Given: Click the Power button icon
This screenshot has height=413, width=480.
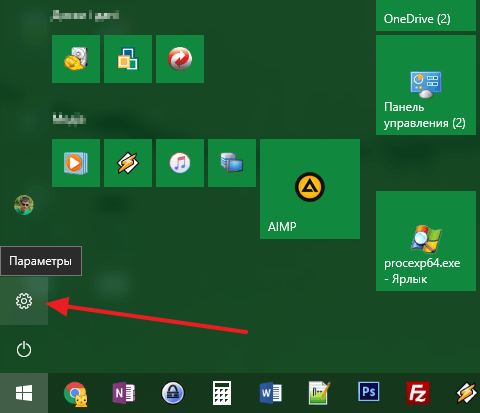Looking at the screenshot, I should (x=24, y=350).
